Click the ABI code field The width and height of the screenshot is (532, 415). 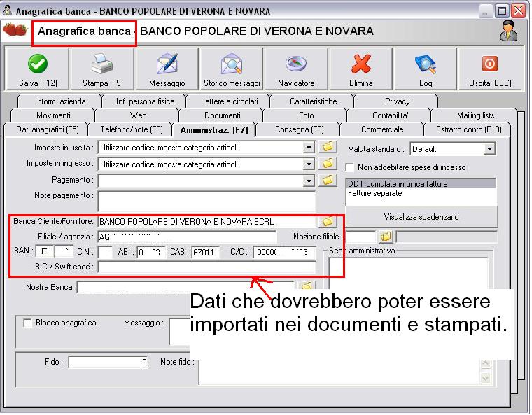point(151,252)
